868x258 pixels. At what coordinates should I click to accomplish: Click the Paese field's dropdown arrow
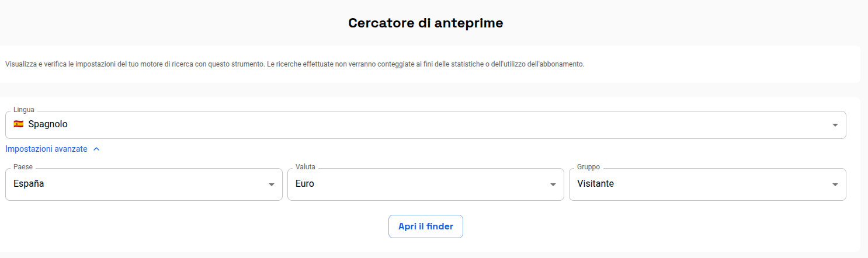tap(272, 184)
